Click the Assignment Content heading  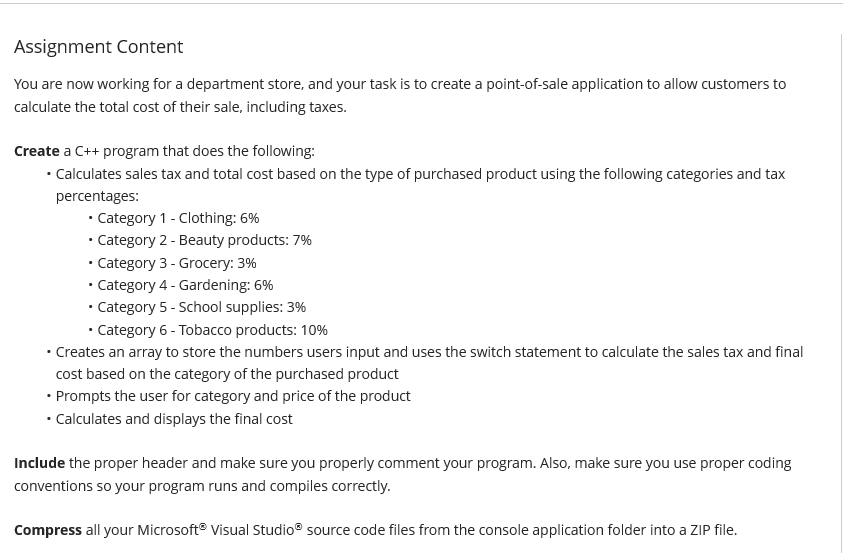click(x=98, y=47)
